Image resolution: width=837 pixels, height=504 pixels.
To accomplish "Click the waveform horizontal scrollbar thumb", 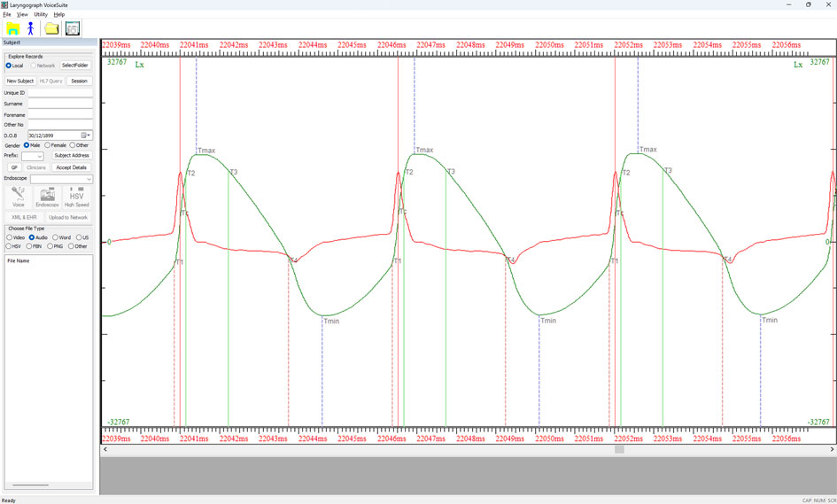I will coord(619,450).
